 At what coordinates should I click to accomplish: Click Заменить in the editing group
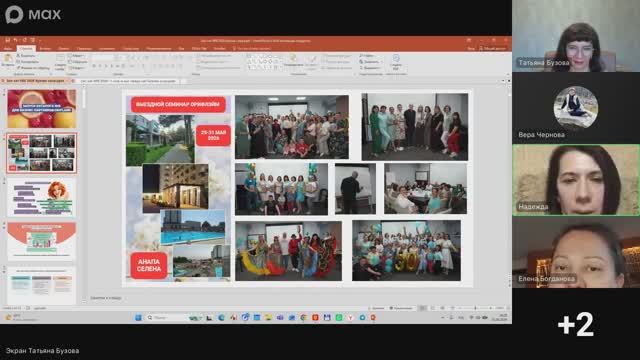(x=371, y=62)
